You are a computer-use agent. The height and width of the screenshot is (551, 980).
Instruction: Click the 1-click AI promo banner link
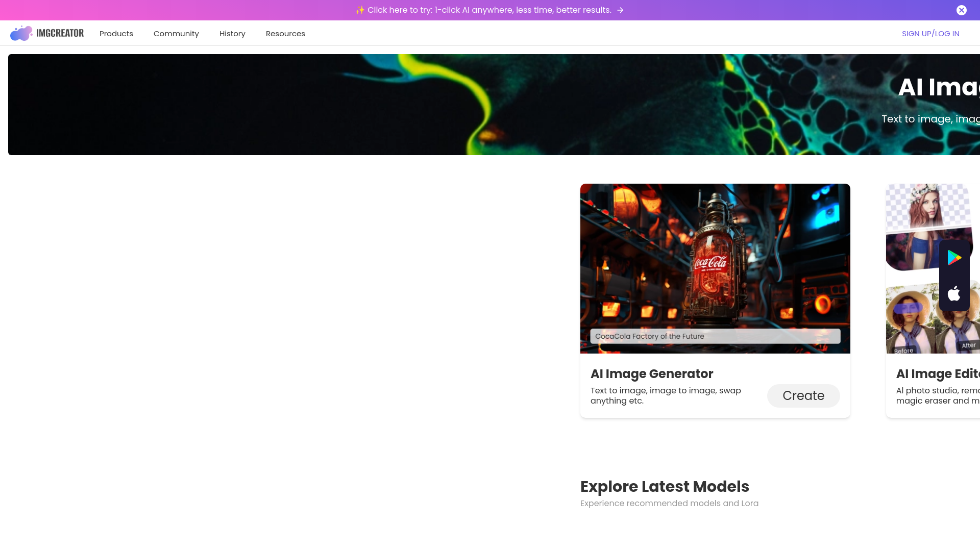point(484,10)
